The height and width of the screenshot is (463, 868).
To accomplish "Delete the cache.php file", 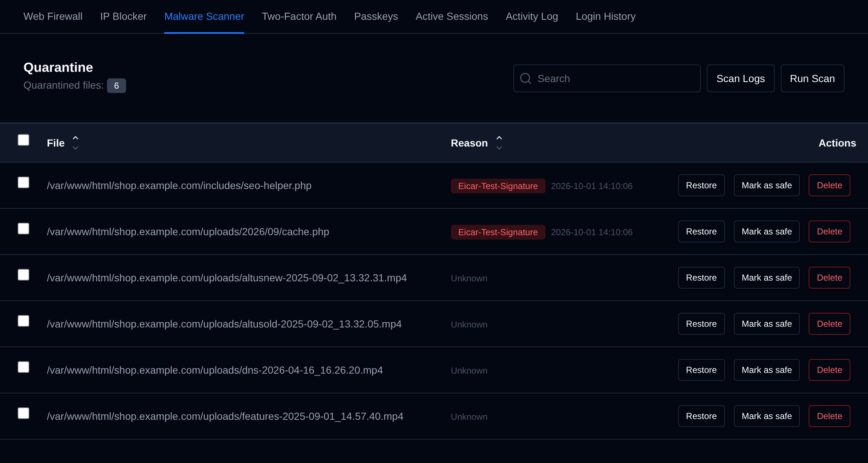I will [829, 231].
